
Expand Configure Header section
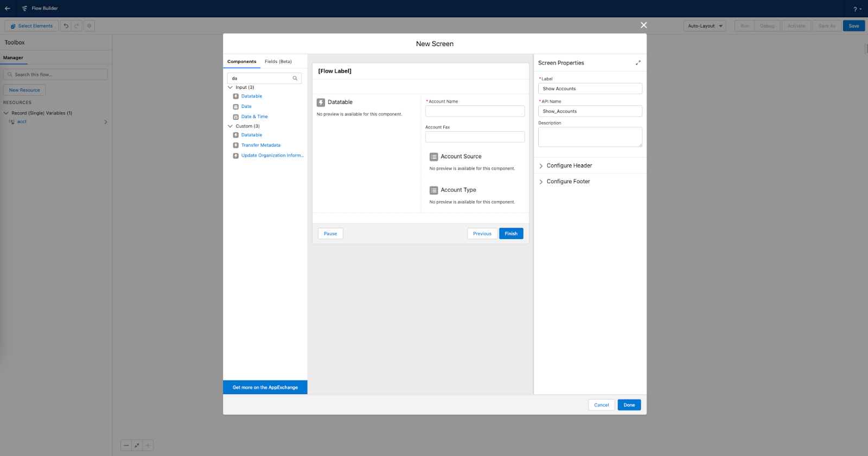pos(541,166)
